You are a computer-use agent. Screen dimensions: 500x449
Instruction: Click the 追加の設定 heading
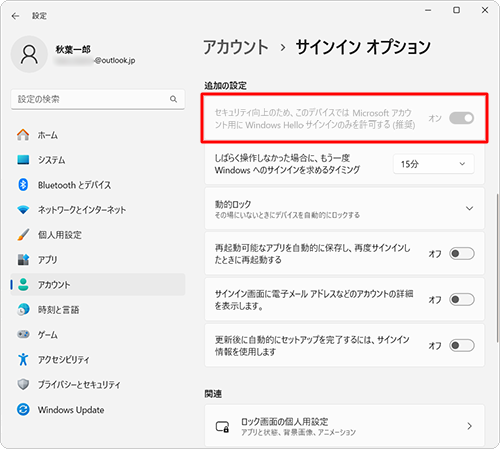[x=225, y=86]
